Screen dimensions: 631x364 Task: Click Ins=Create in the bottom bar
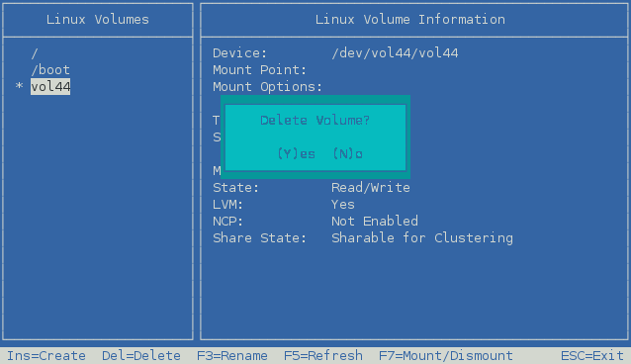coord(46,356)
